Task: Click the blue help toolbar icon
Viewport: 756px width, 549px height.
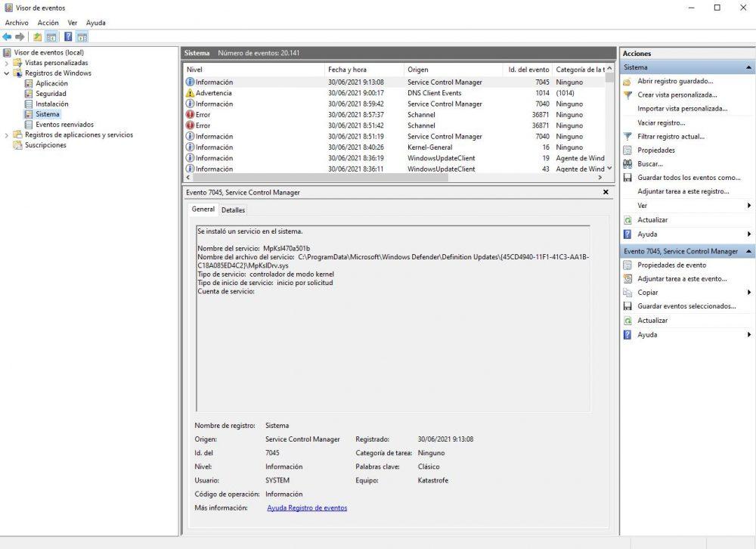Action: (x=69, y=37)
